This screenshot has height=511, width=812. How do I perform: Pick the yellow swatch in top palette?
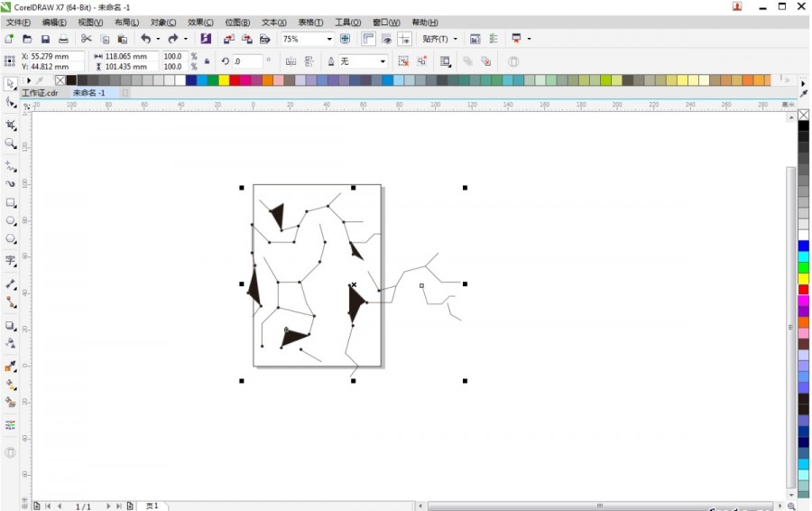[x=224, y=80]
